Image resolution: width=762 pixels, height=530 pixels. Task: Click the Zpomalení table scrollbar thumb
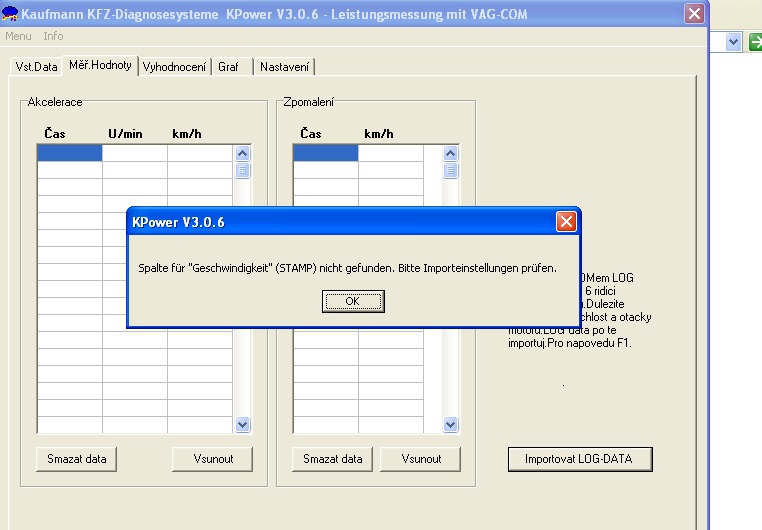click(x=450, y=171)
